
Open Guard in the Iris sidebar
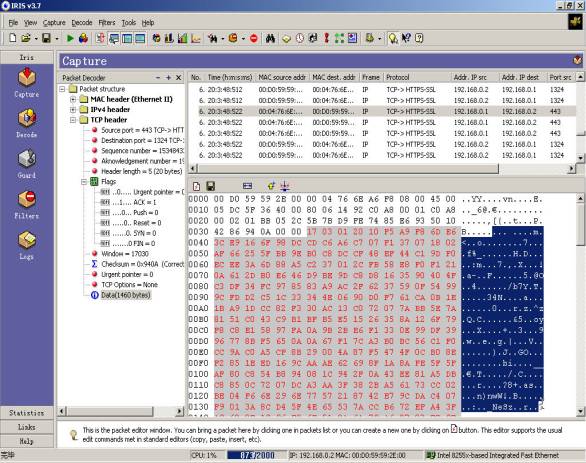27,164
